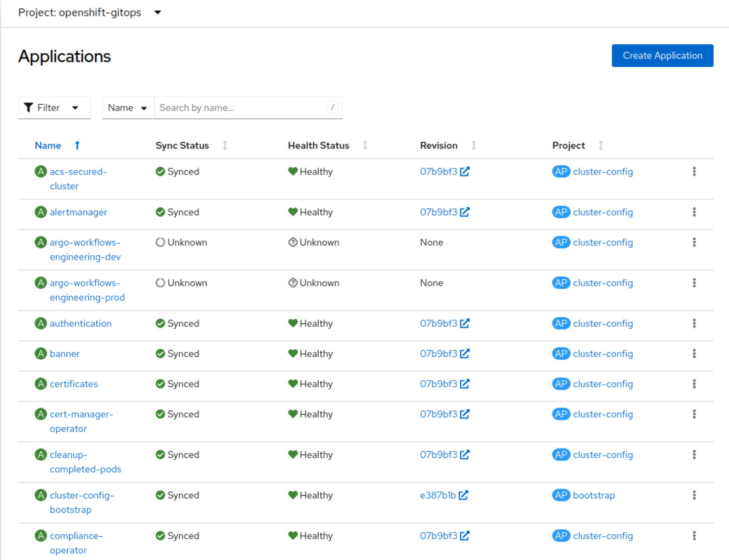Screen dimensions: 729x560
Task: Open the argo-workflows-engineering-prod application
Action: [87, 290]
